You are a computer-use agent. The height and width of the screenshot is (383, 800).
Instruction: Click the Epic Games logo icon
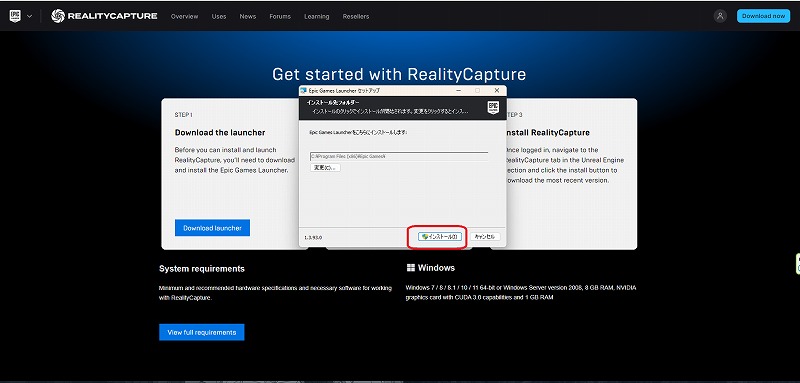[15, 16]
